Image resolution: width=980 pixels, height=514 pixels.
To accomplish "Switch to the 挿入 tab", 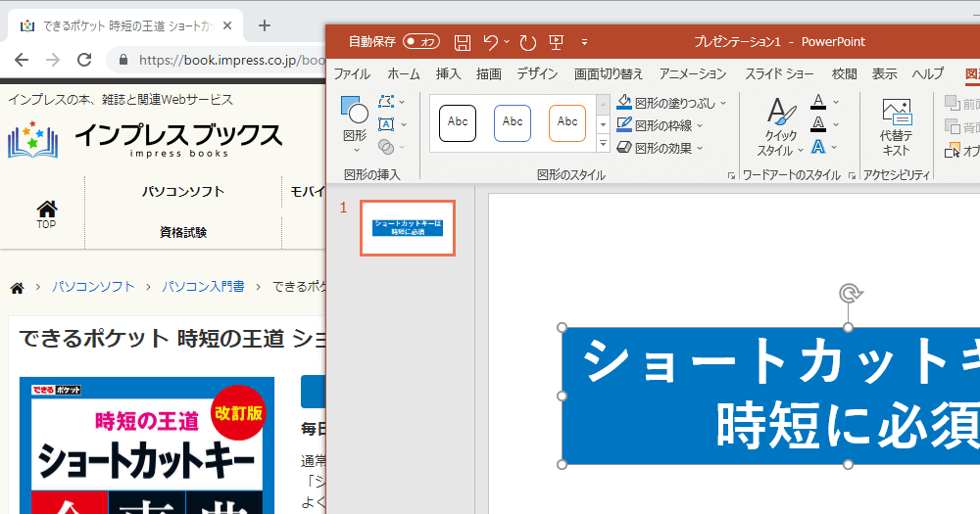I will pos(448,73).
